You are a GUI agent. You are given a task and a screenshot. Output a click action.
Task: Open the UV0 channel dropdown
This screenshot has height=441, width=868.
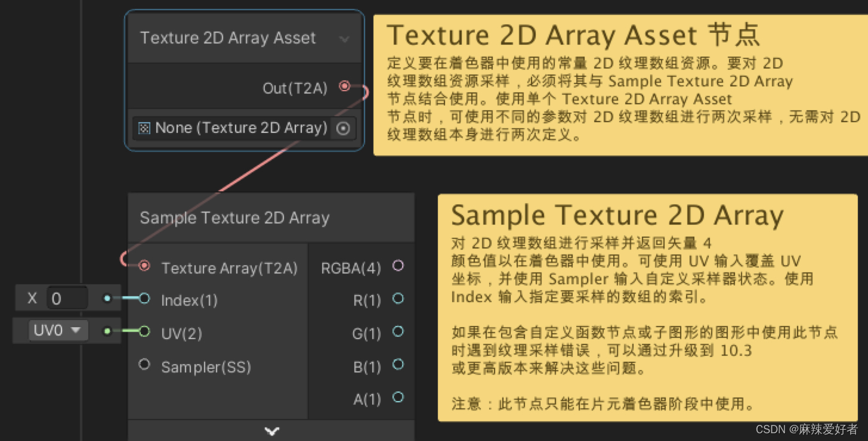click(58, 330)
